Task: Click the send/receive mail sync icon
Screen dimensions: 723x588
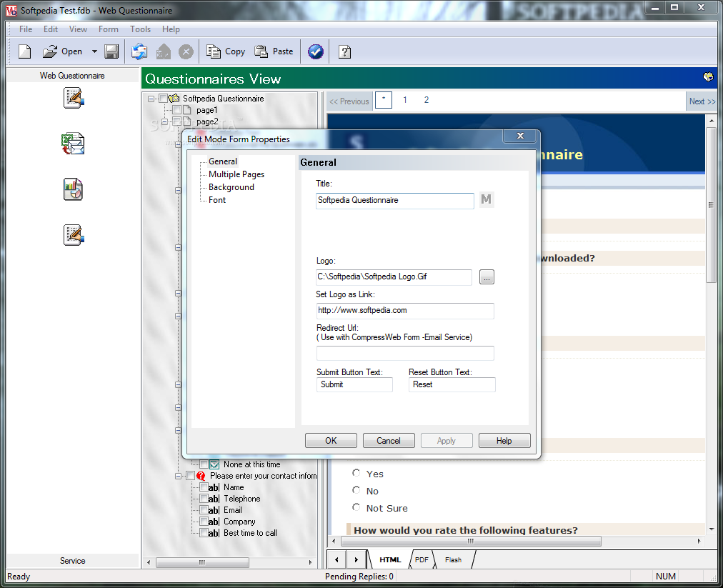Action: pos(139,51)
